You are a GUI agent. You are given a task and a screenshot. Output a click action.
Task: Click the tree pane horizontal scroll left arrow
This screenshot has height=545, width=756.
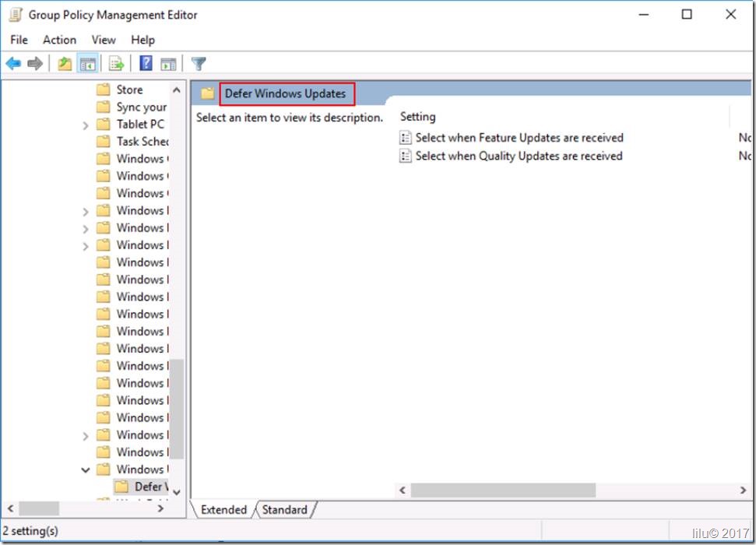click(11, 508)
